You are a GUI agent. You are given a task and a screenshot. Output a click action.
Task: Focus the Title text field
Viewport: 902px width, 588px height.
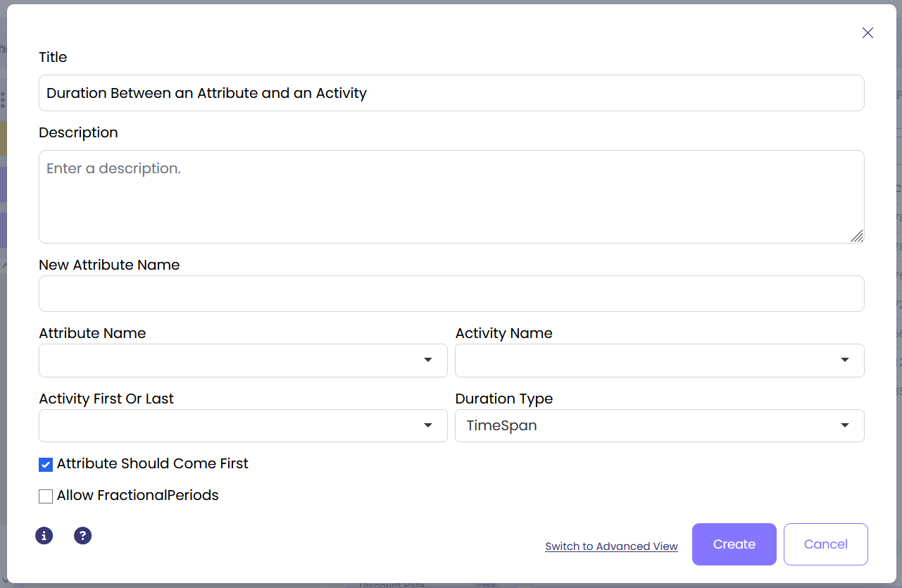pyautogui.click(x=451, y=93)
